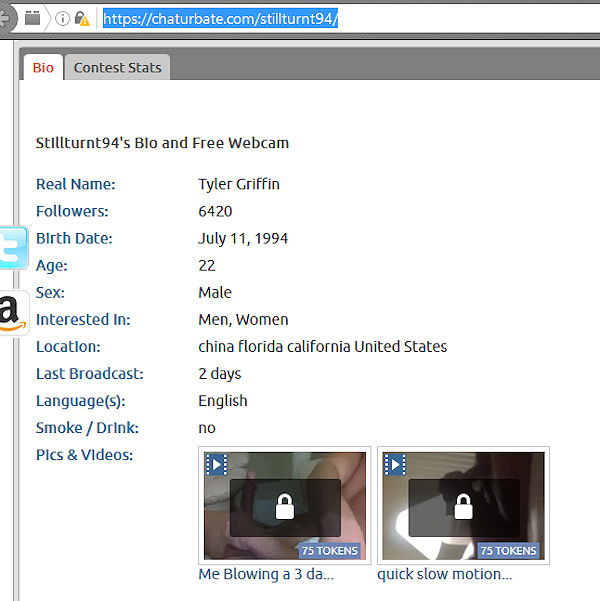This screenshot has height=601, width=600.
Task: Open the Amazon wishlist icon
Action: click(13, 313)
